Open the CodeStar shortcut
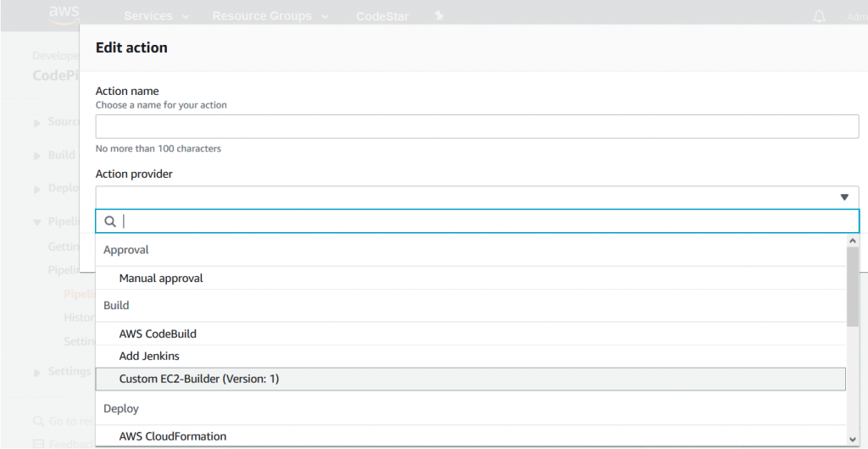 pyautogui.click(x=382, y=17)
